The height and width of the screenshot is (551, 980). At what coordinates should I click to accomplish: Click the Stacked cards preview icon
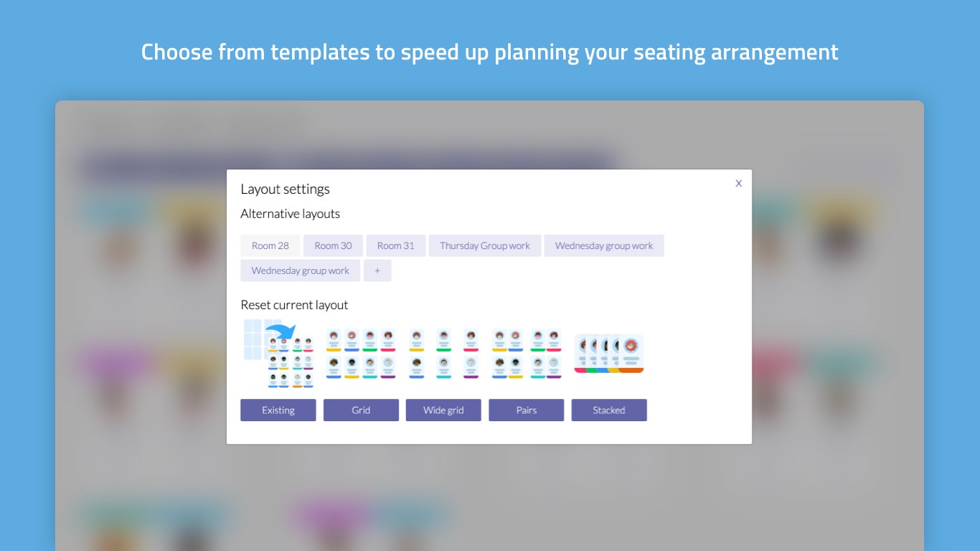pyautogui.click(x=609, y=354)
